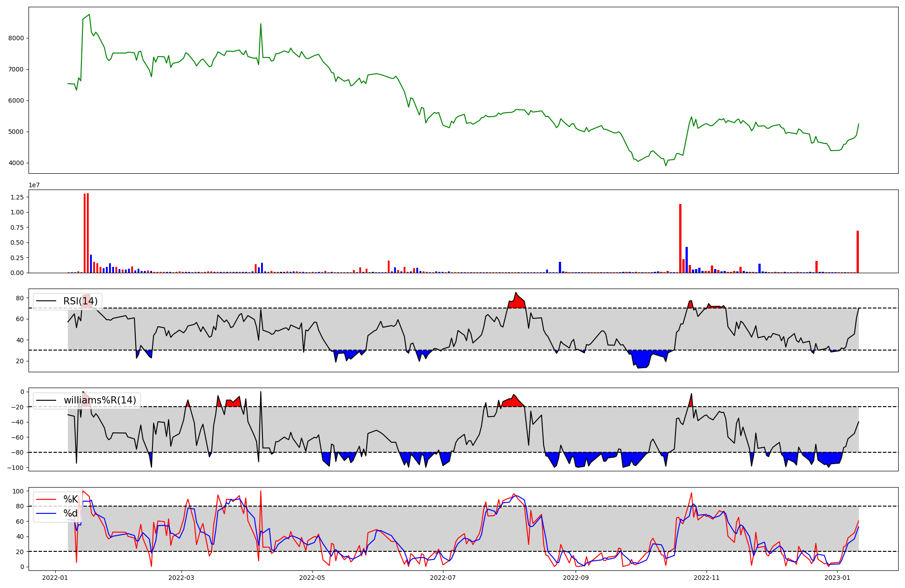Click the 1e7 volume scale label
Screen dimensions: 905x588
click(34, 185)
